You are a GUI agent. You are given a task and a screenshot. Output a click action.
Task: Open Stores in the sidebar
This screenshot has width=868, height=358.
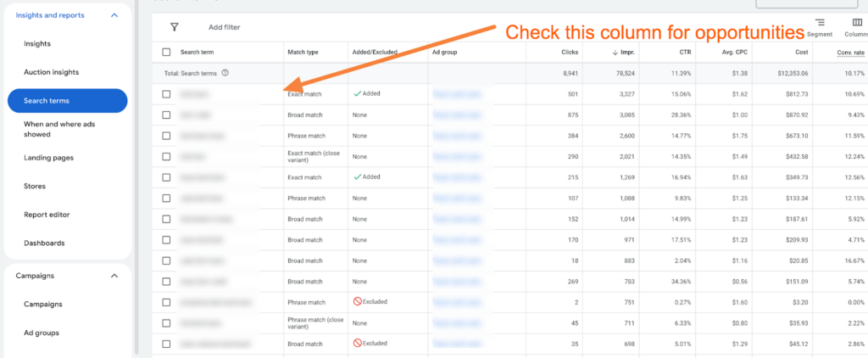(34, 186)
